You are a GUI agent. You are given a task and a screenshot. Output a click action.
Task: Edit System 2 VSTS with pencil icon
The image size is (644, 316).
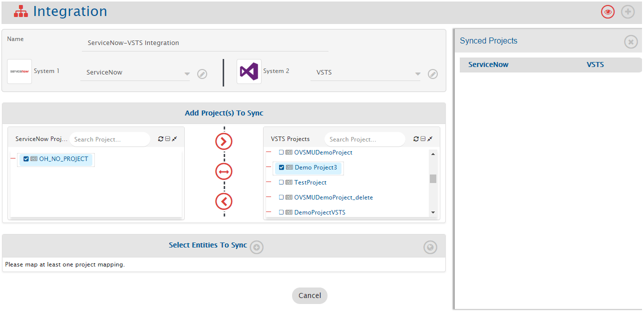click(433, 74)
